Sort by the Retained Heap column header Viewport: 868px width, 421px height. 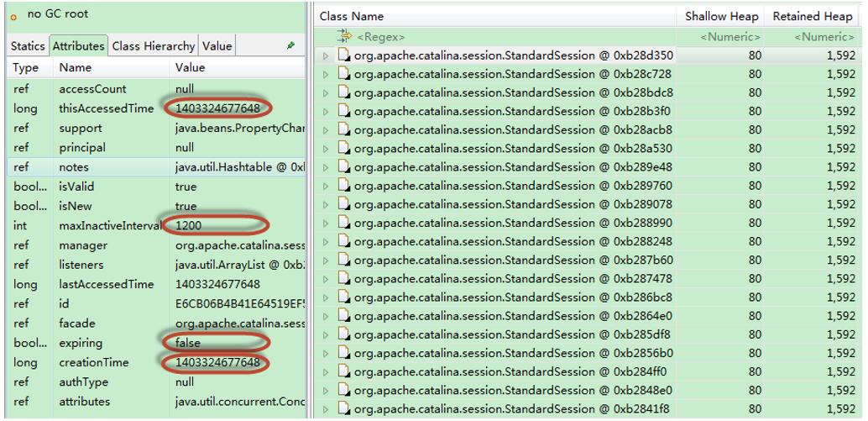coord(812,16)
